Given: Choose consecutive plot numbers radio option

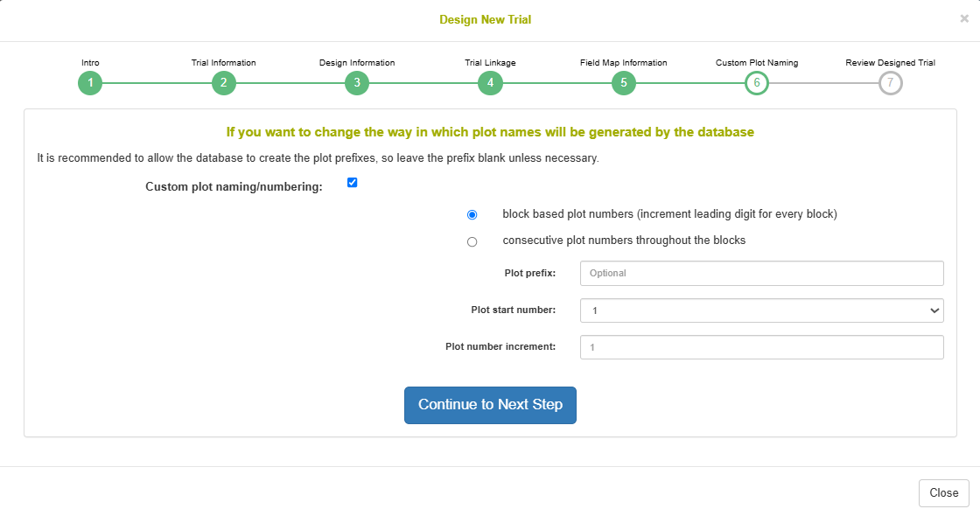Looking at the screenshot, I should 472,241.
